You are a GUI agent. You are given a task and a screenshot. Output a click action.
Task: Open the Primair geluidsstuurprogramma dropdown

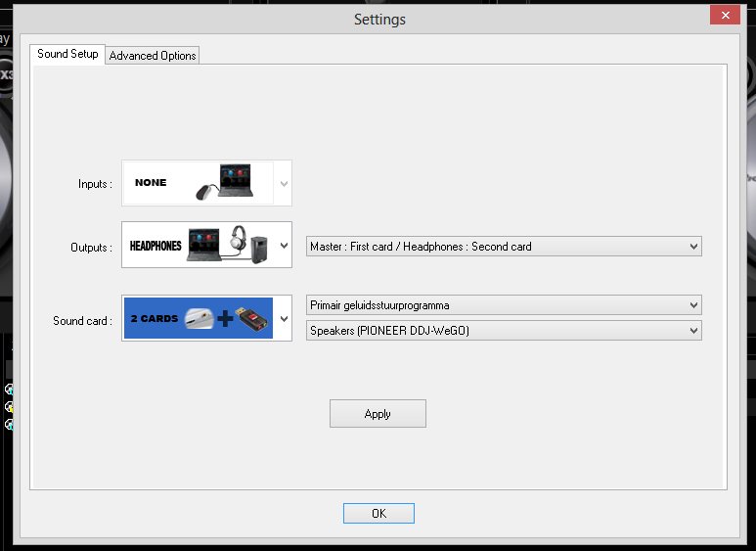click(x=504, y=305)
